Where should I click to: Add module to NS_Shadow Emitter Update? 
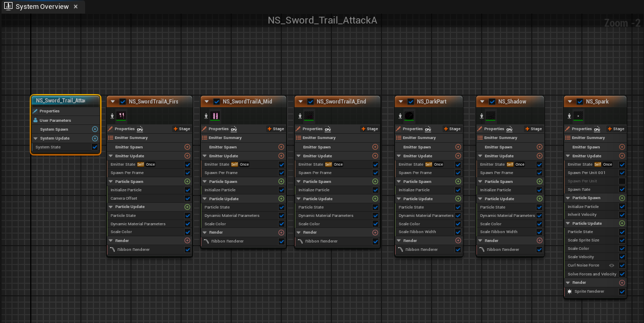tap(540, 156)
